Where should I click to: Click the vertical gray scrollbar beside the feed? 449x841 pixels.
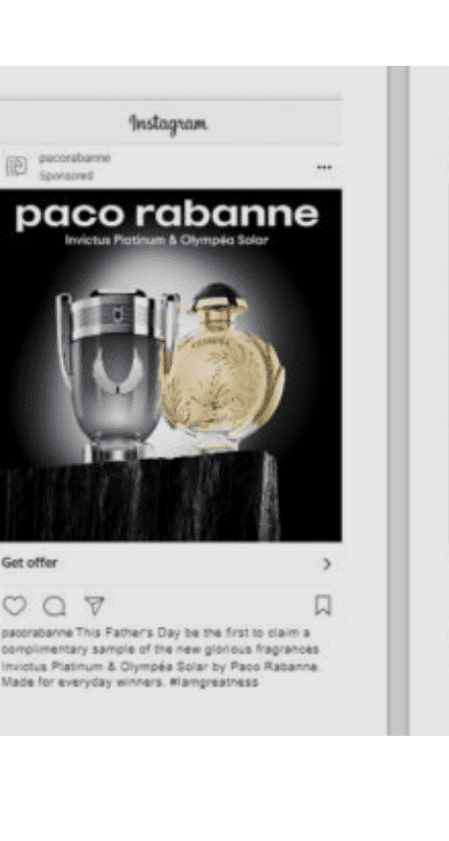398,401
